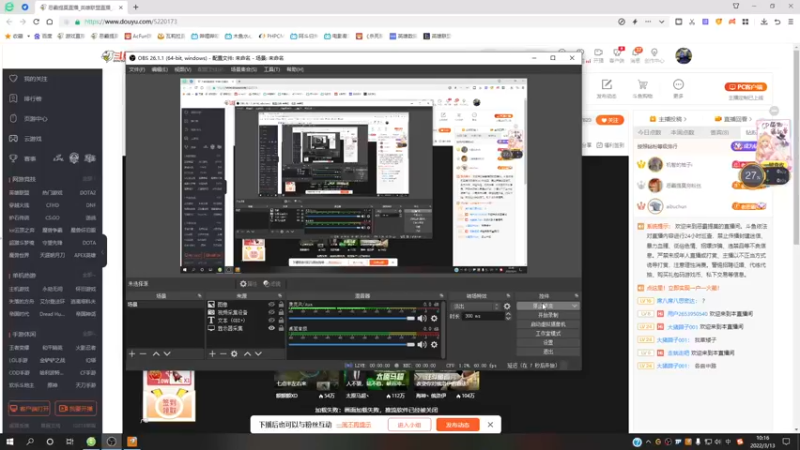Open desktop audio settings gear
This screenshot has width=800, height=450.
[434, 344]
